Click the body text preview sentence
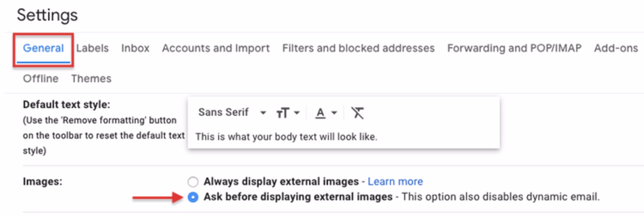 [286, 137]
